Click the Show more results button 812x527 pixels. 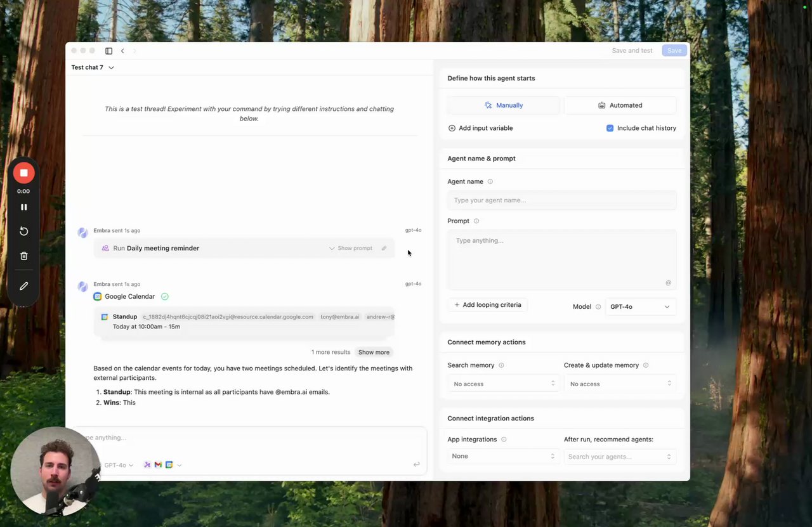coord(374,352)
